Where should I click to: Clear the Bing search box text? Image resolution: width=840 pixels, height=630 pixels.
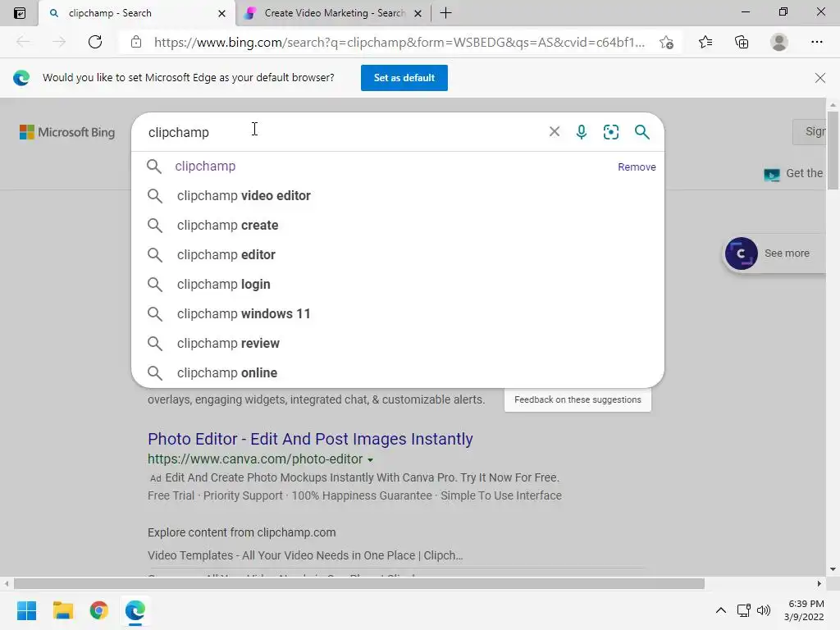point(555,132)
